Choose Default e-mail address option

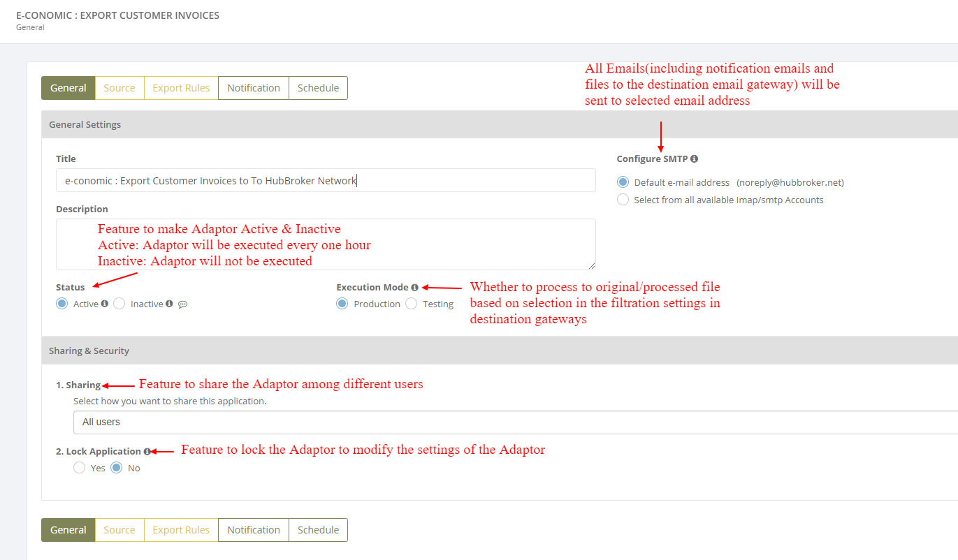click(x=623, y=182)
